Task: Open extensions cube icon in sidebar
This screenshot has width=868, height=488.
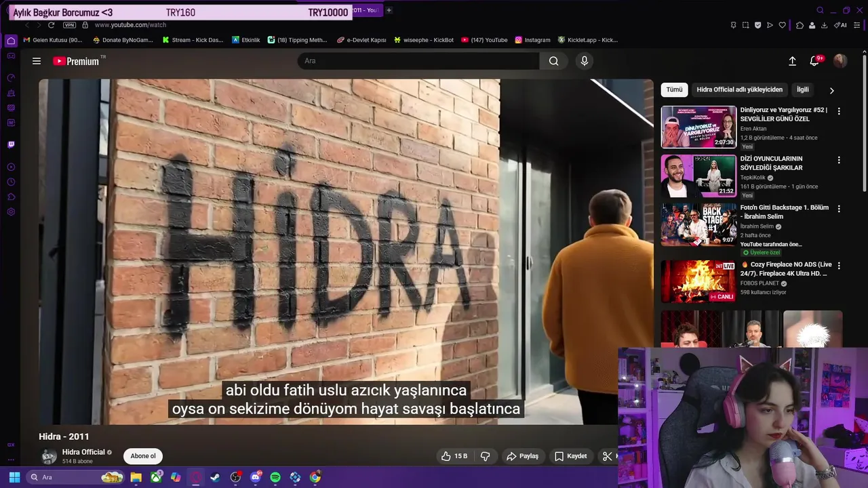Action: 11,197
